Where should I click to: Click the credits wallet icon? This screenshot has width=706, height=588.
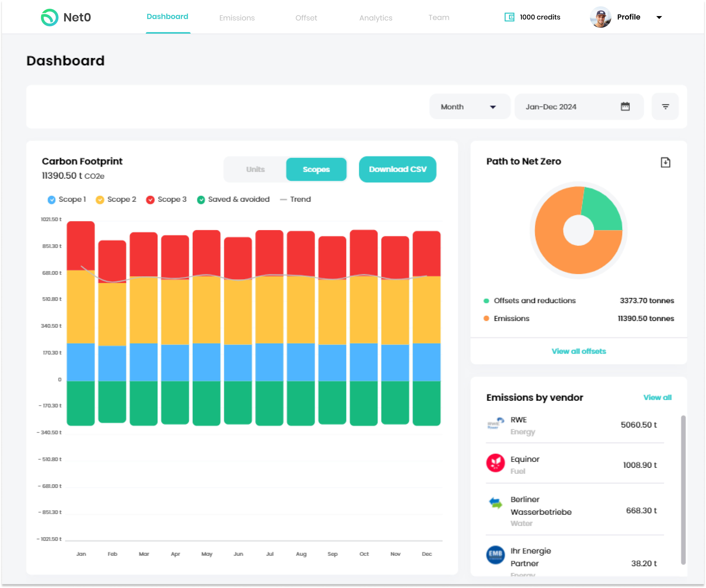509,17
